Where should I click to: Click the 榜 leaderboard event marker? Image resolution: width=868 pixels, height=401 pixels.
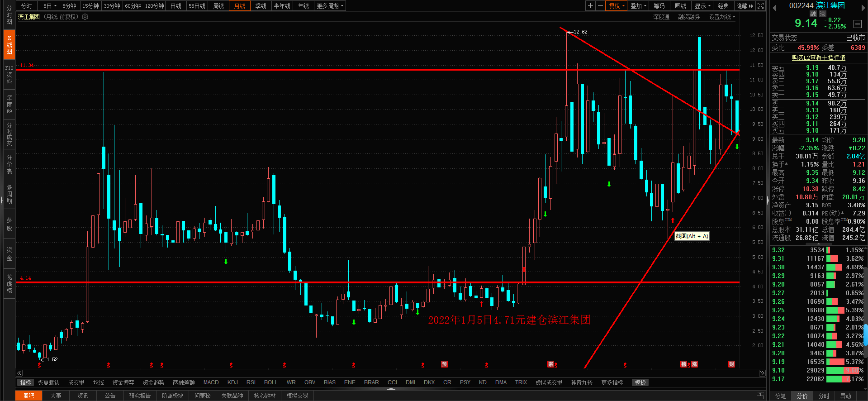[683, 364]
